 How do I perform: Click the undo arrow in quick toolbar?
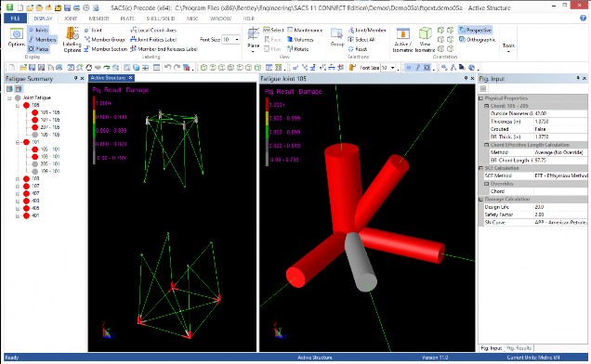(167, 68)
